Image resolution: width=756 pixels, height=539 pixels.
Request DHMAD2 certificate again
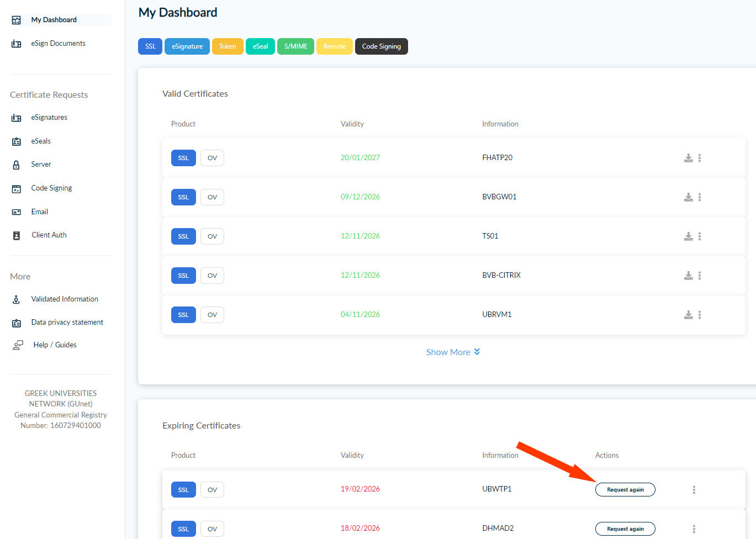625,529
